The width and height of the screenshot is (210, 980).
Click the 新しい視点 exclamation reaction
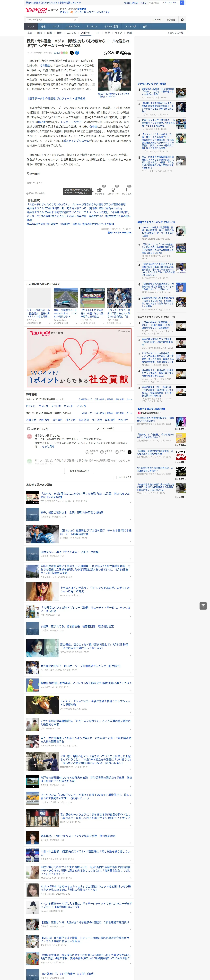point(127,190)
